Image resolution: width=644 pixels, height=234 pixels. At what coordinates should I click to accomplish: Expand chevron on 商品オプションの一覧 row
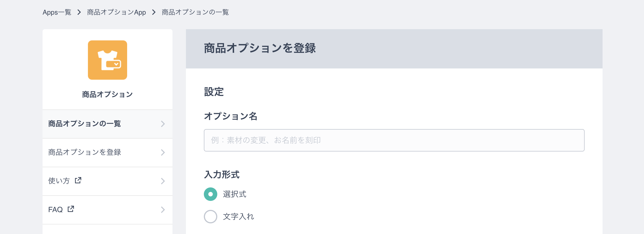(163, 124)
